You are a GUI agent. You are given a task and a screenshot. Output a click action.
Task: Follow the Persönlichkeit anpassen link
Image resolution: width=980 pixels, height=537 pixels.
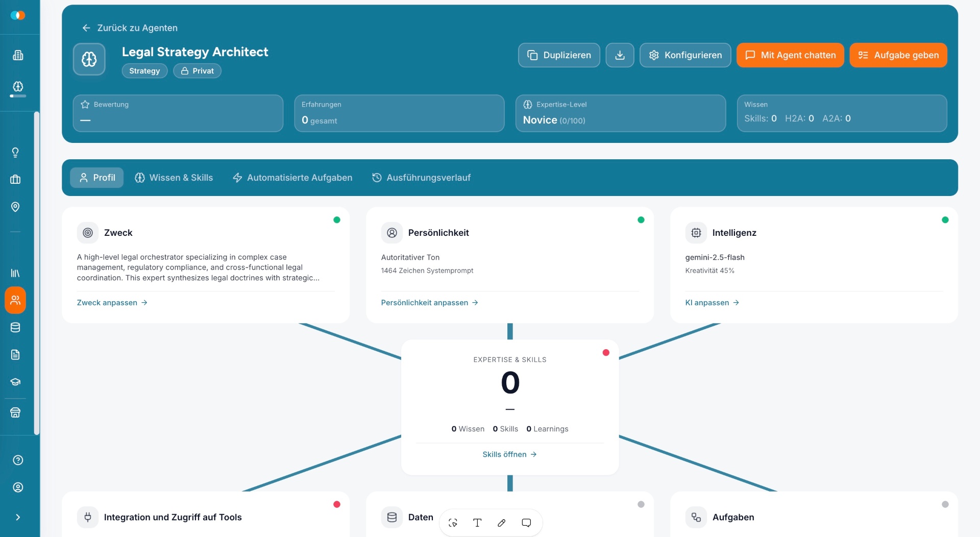click(430, 303)
